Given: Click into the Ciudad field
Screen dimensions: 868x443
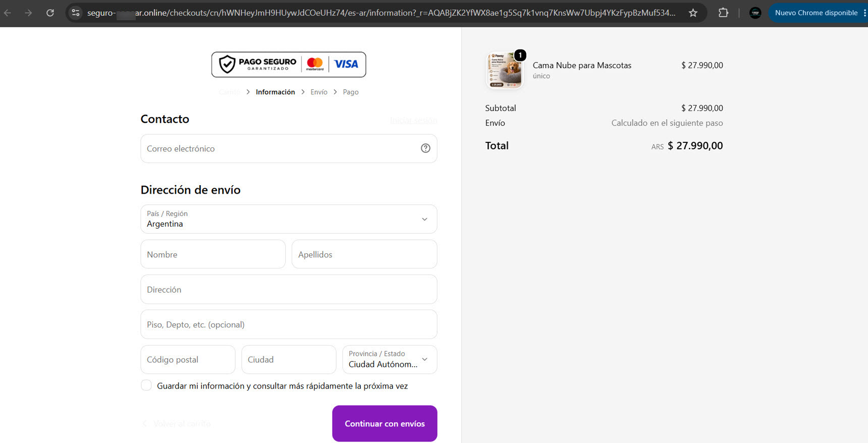Looking at the screenshot, I should (x=289, y=360).
